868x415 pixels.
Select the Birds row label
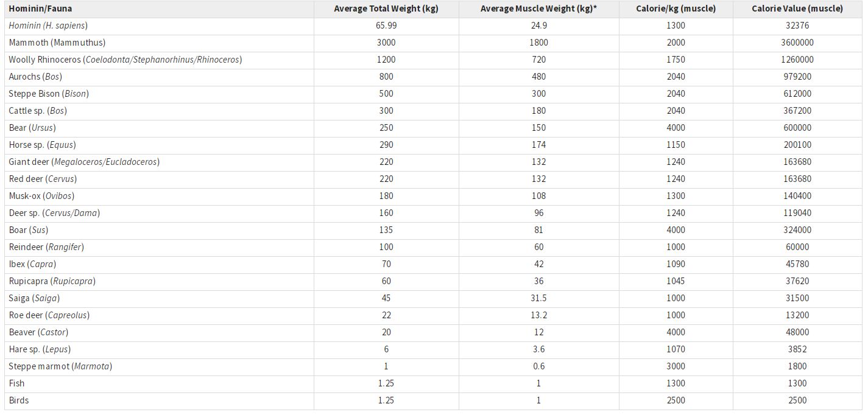19,400
